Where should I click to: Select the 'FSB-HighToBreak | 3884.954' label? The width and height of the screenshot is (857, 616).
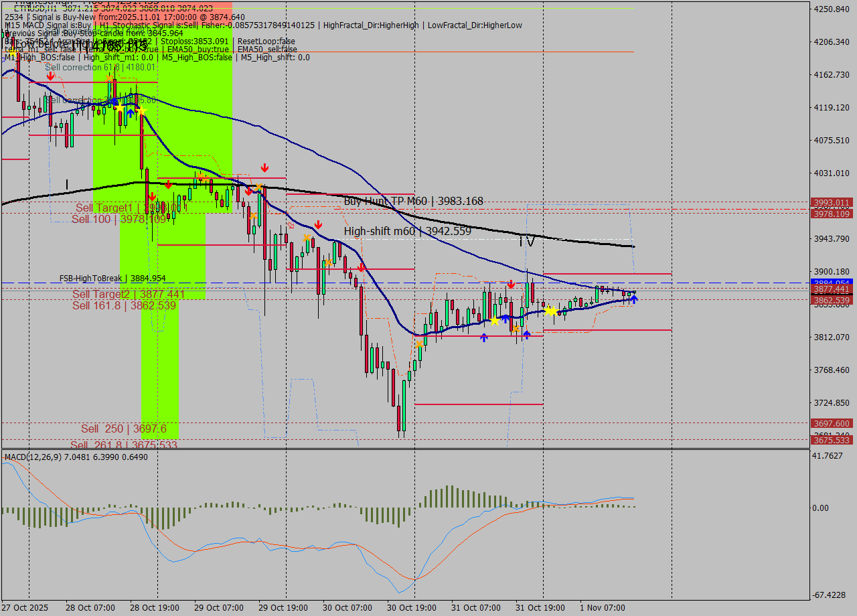coord(112,278)
